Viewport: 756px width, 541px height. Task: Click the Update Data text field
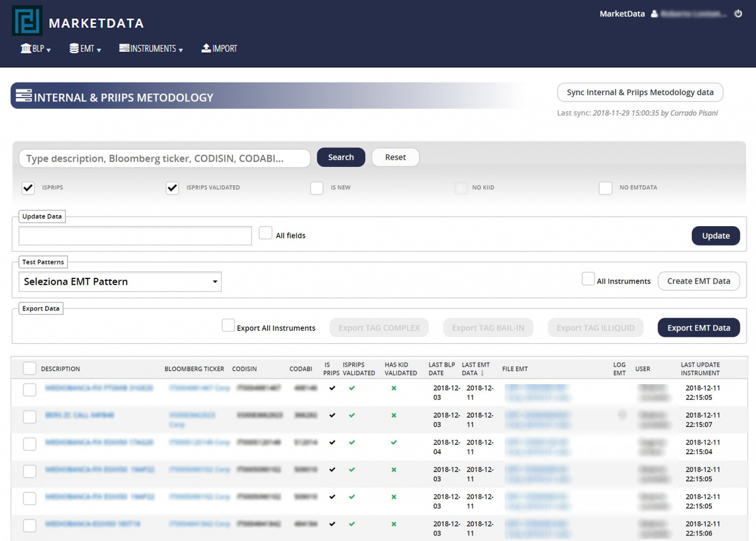coord(135,236)
